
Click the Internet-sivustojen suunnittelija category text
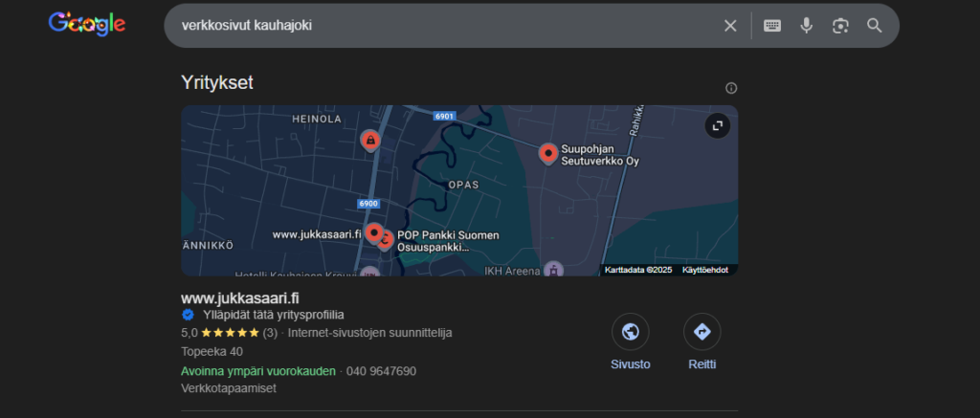pyautogui.click(x=370, y=333)
